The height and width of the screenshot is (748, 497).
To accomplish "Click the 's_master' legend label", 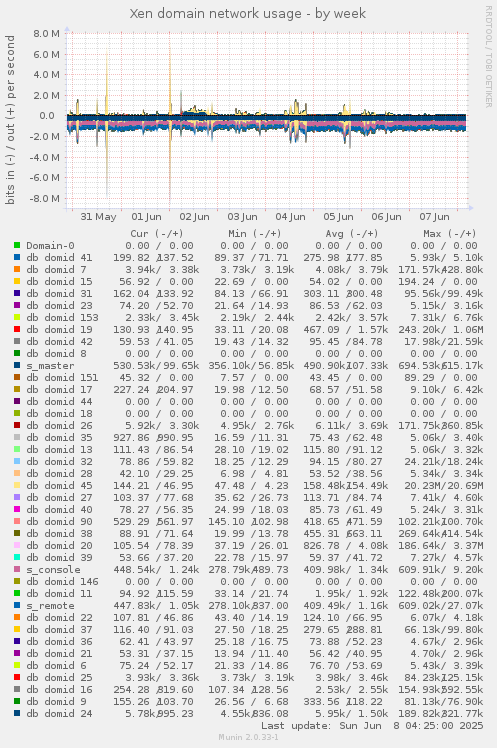I will click(x=50, y=366).
